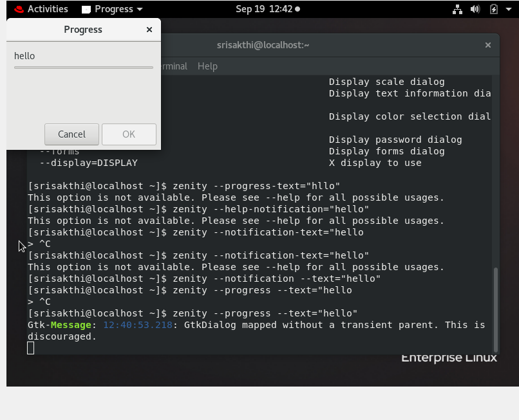Screen dimensions: 519x420
Task: Click the progress bar under hello text
Action: pos(82,67)
